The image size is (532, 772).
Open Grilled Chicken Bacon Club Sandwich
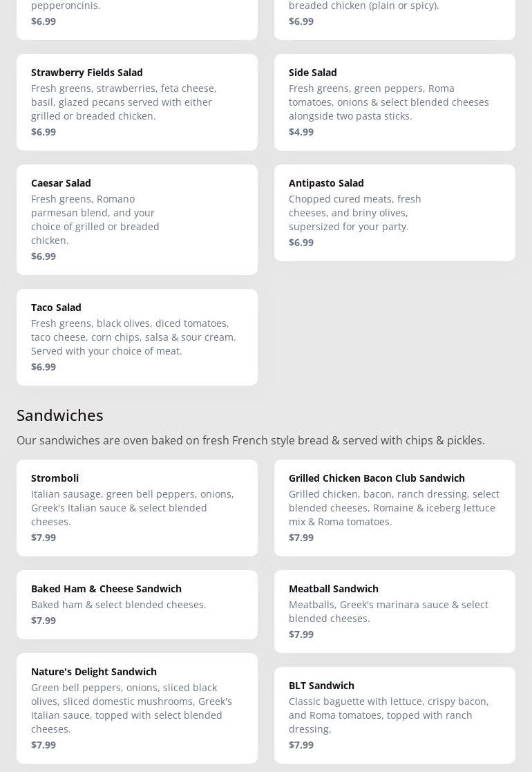[395, 507]
